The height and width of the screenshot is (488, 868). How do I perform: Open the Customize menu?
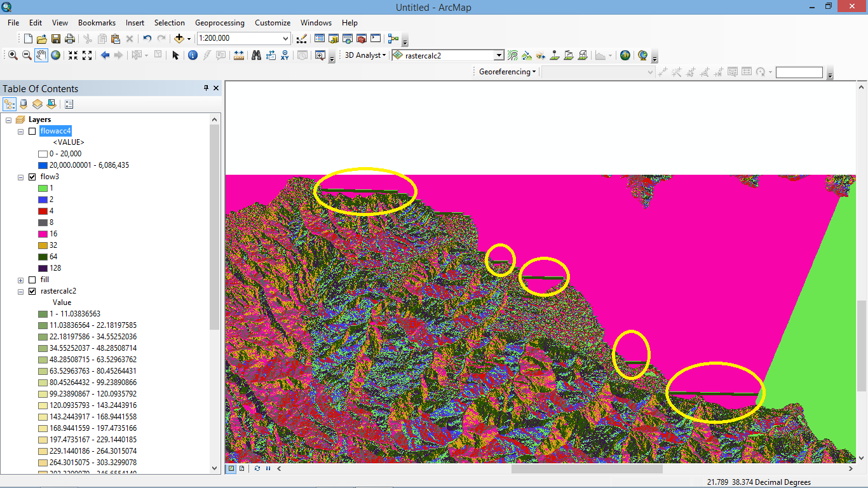pos(273,23)
